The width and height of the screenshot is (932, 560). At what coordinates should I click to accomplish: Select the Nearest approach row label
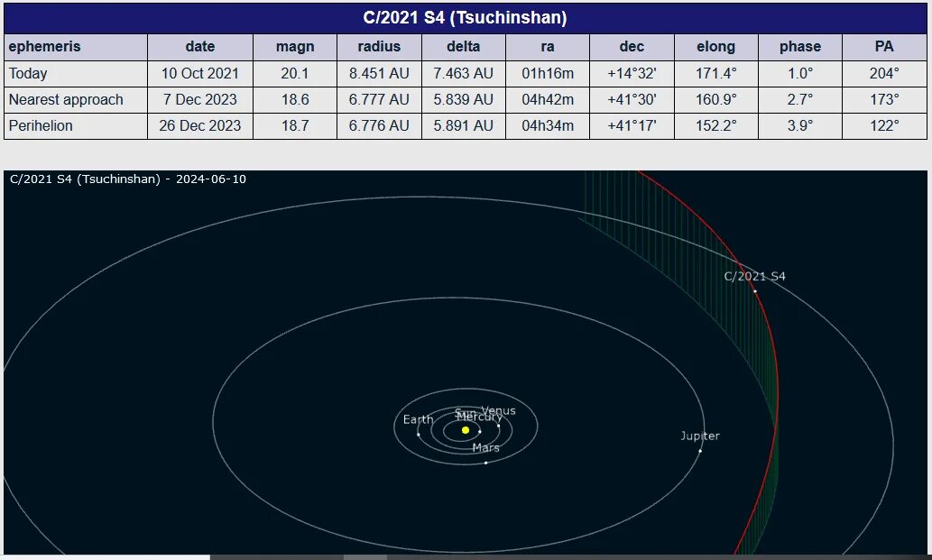point(66,99)
